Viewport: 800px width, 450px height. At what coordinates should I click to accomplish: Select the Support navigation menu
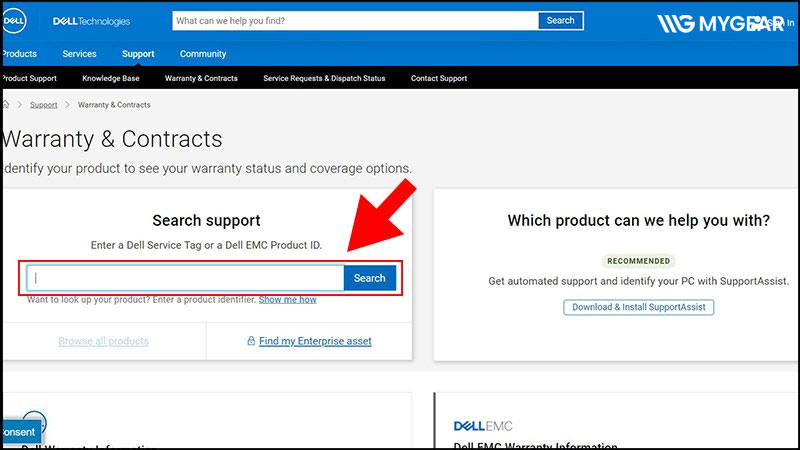pyautogui.click(x=138, y=54)
